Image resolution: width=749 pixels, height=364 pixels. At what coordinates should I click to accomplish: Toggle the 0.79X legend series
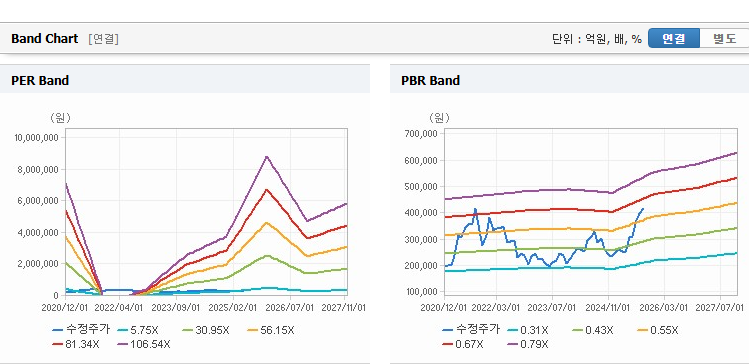pyautogui.click(x=528, y=344)
